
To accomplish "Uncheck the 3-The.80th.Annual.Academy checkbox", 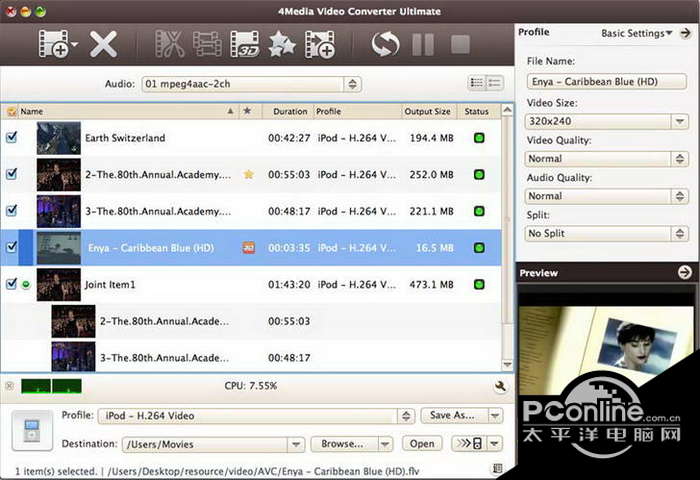I will tap(12, 210).
